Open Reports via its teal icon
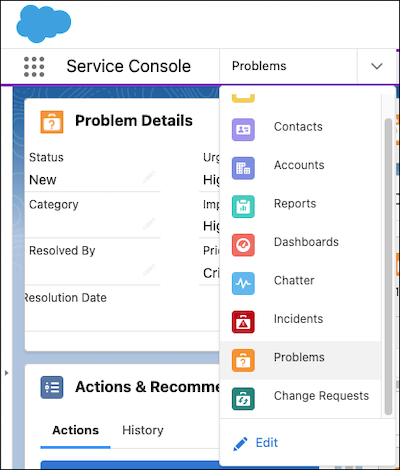The height and width of the screenshot is (470, 400). [x=243, y=207]
